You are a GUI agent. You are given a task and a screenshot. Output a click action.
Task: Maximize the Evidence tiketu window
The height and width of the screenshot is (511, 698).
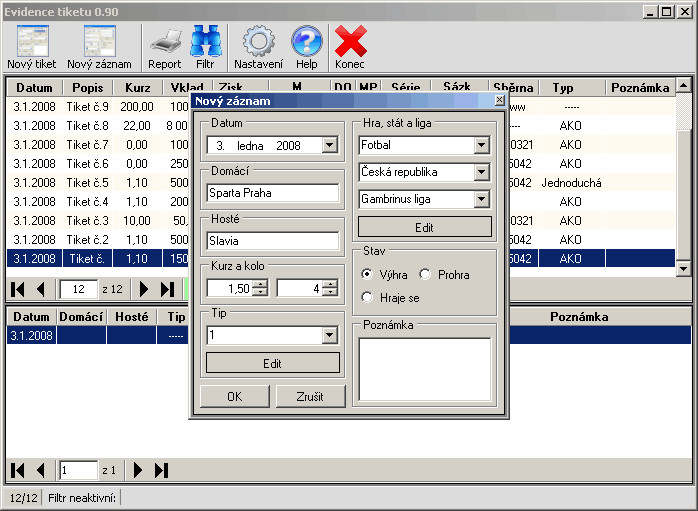click(667, 12)
